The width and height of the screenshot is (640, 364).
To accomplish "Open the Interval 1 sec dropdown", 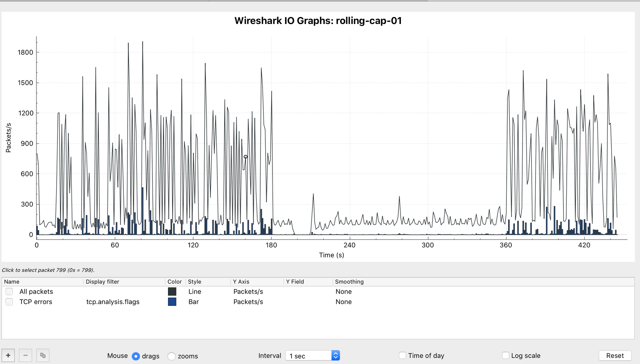I will (x=312, y=356).
